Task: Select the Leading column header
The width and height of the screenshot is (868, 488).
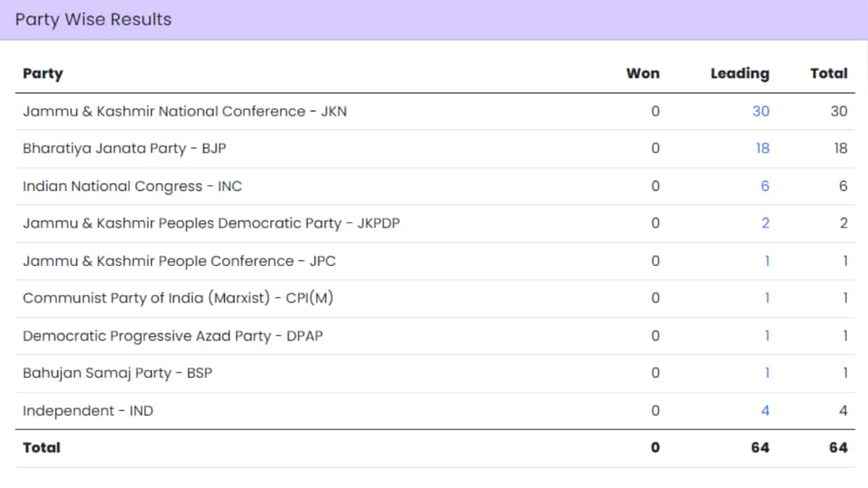Action: click(740, 74)
